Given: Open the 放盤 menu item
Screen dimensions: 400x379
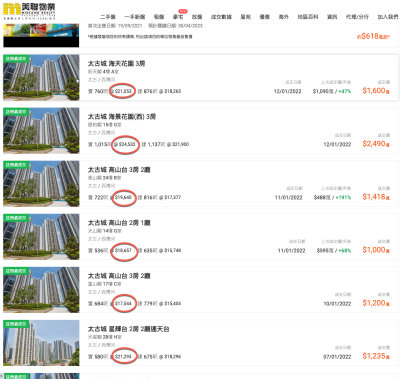Looking at the screenshot, I should click(197, 17).
